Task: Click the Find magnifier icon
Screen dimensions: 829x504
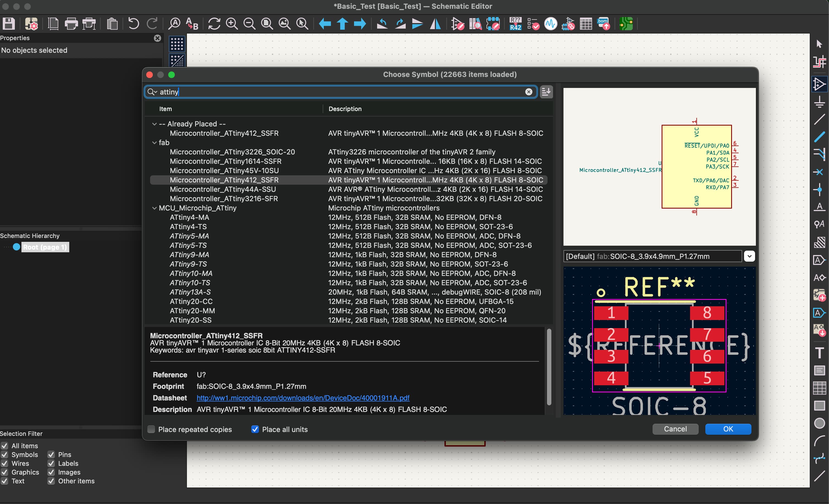Action: pyautogui.click(x=174, y=24)
